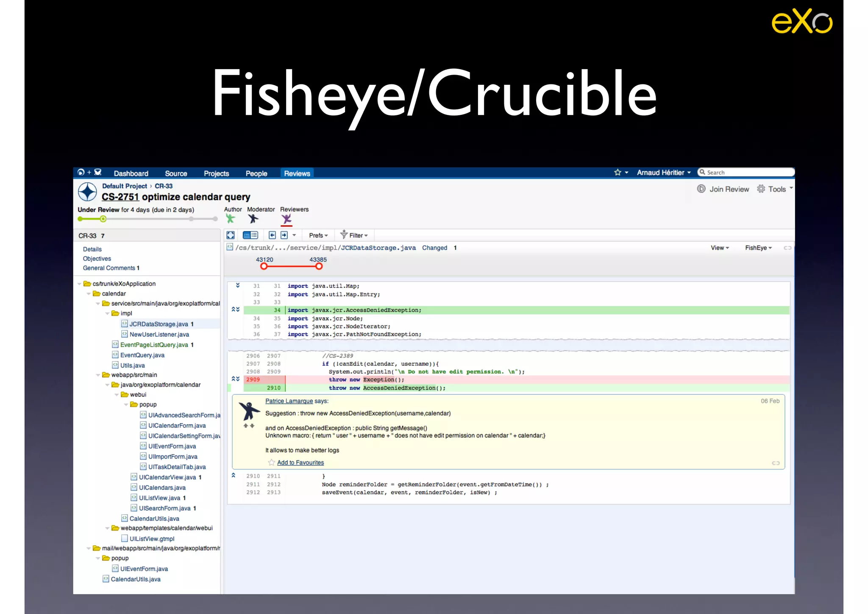Click the Tools gear icon
Screen dimensions: 868x614
(761, 189)
